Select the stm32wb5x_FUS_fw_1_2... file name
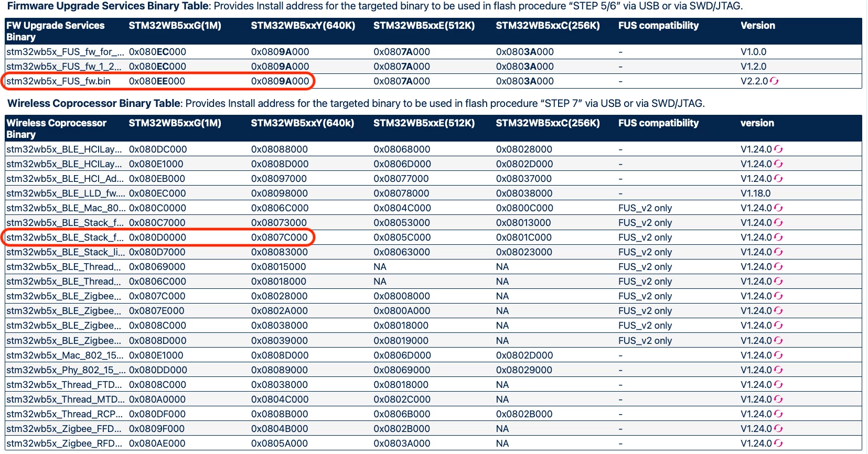This screenshot has height=454, width=868. coord(64,66)
